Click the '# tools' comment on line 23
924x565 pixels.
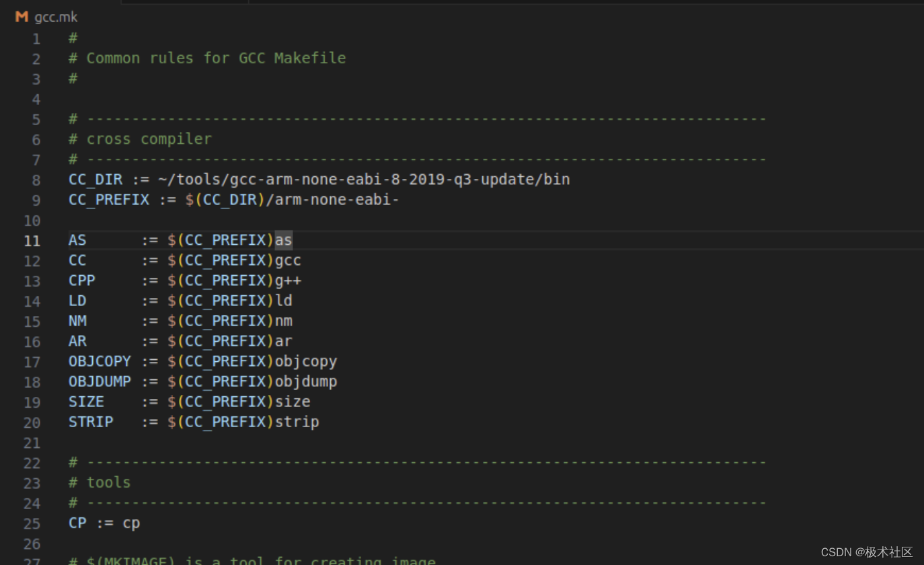pyautogui.click(x=100, y=482)
